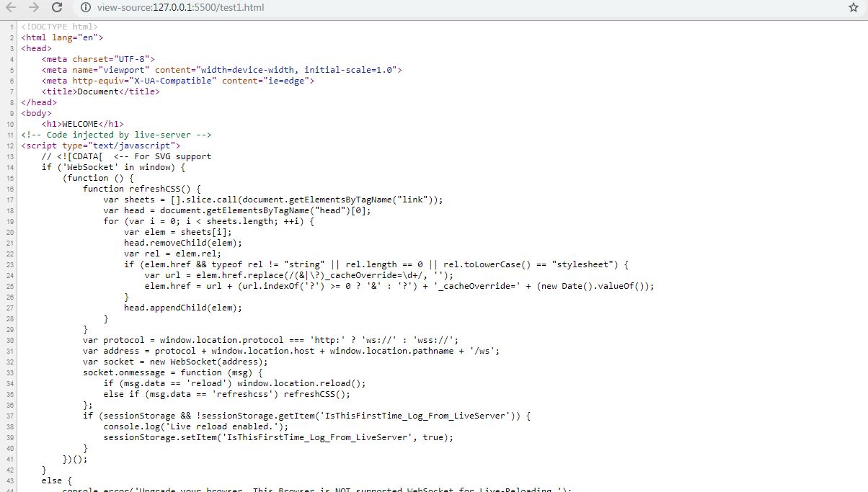Click the closing </head> tag

pyautogui.click(x=39, y=102)
